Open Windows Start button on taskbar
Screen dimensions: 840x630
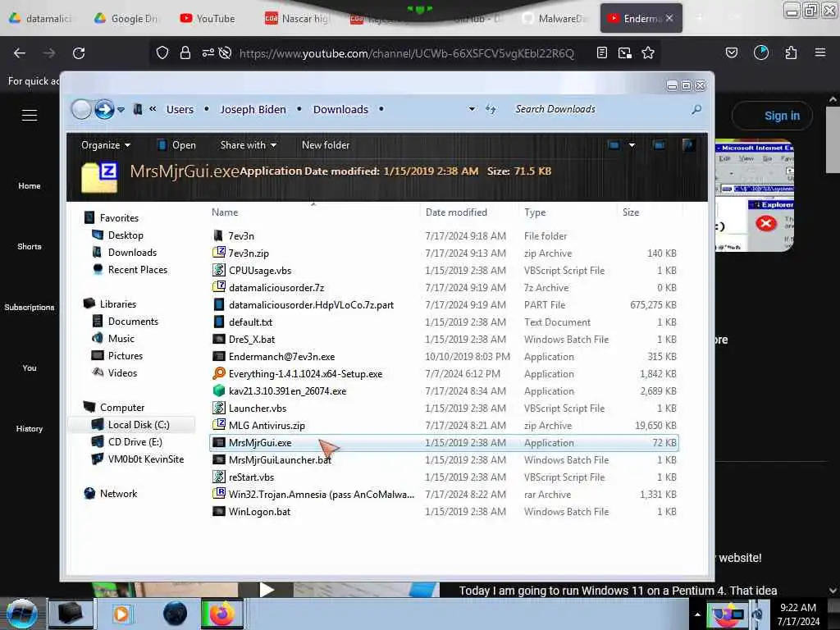pos(21,614)
